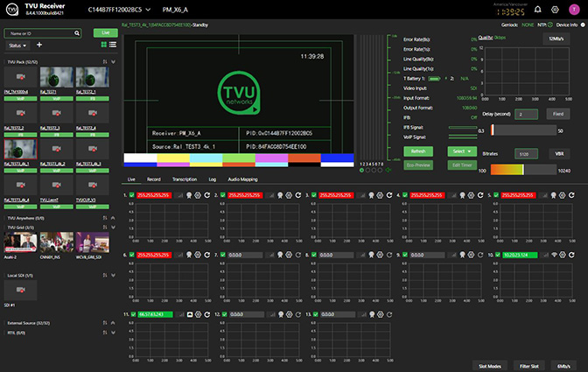Click the Edit Timer button
Viewport: 588px width, 372px height.
click(462, 165)
